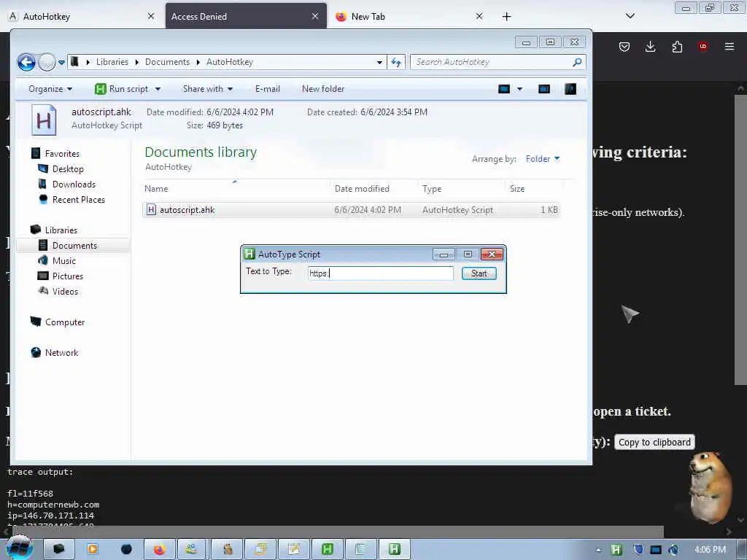747x560 pixels.
Task: Select autoscript.ahk file in the list
Action: [351, 210]
